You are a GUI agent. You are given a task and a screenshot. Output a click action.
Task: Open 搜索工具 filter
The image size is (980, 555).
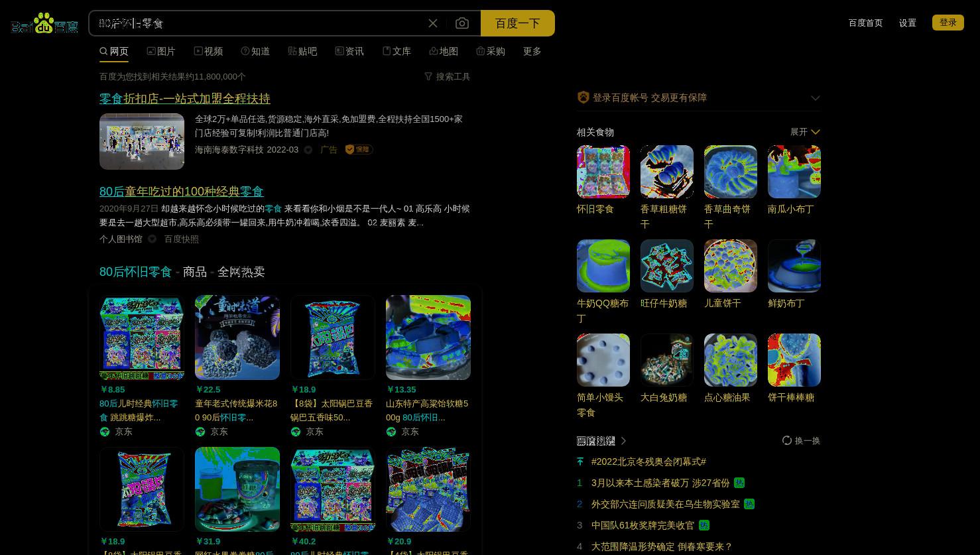[x=448, y=77]
